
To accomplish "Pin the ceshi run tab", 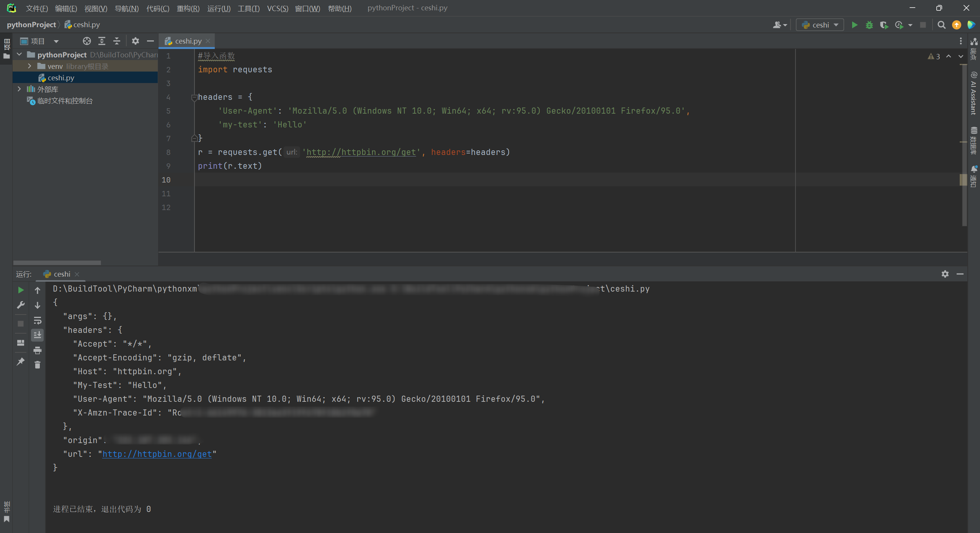I will click(x=21, y=361).
